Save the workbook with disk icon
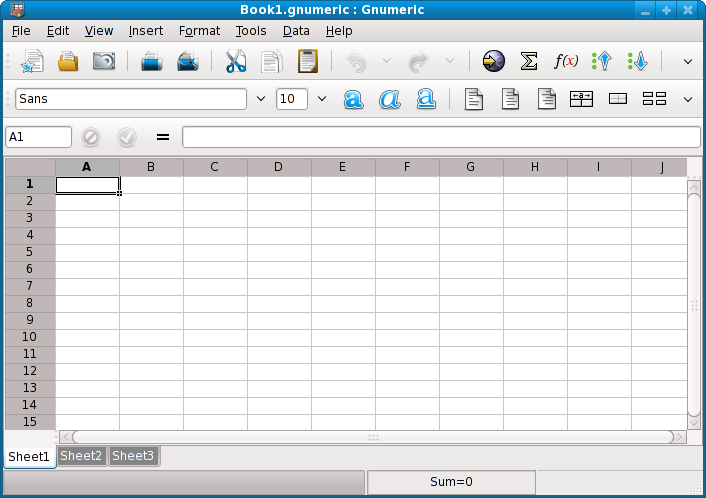 (104, 61)
